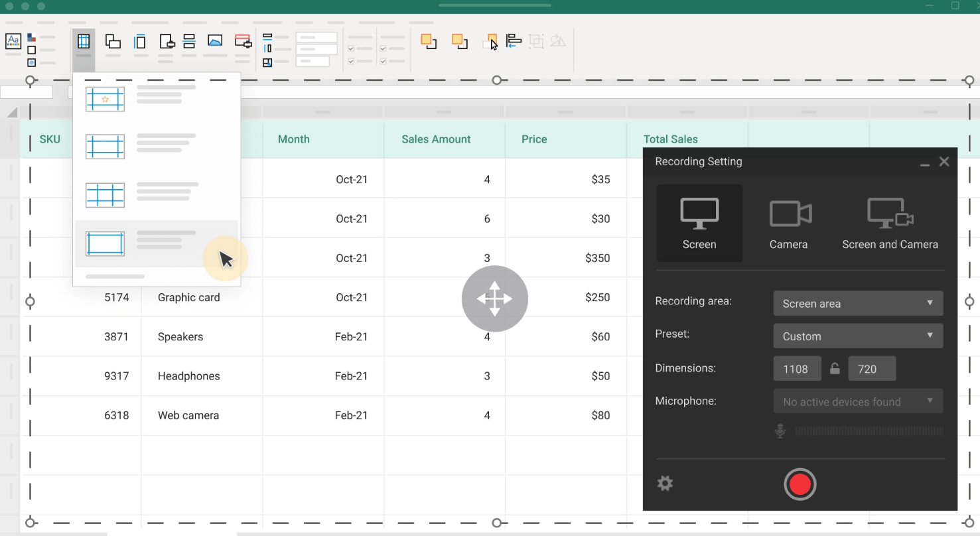Click the height field showing 720
This screenshot has width=980, height=536.
pyautogui.click(x=872, y=369)
